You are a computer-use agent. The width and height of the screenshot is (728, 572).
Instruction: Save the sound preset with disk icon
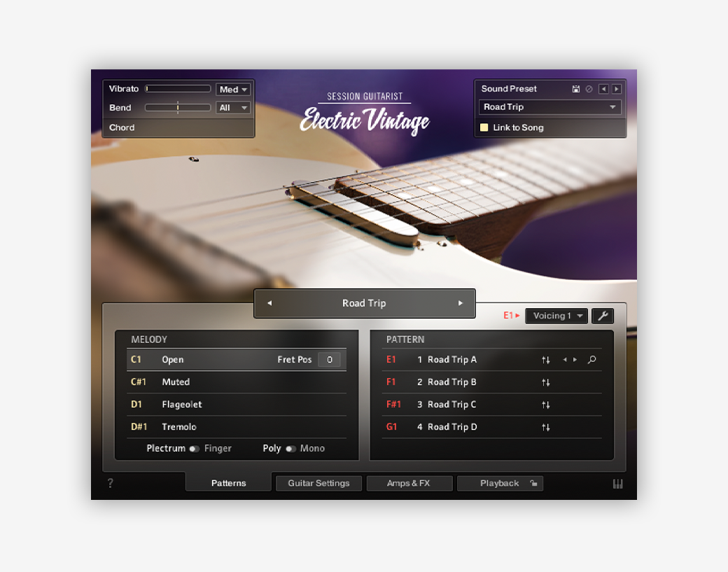575,89
